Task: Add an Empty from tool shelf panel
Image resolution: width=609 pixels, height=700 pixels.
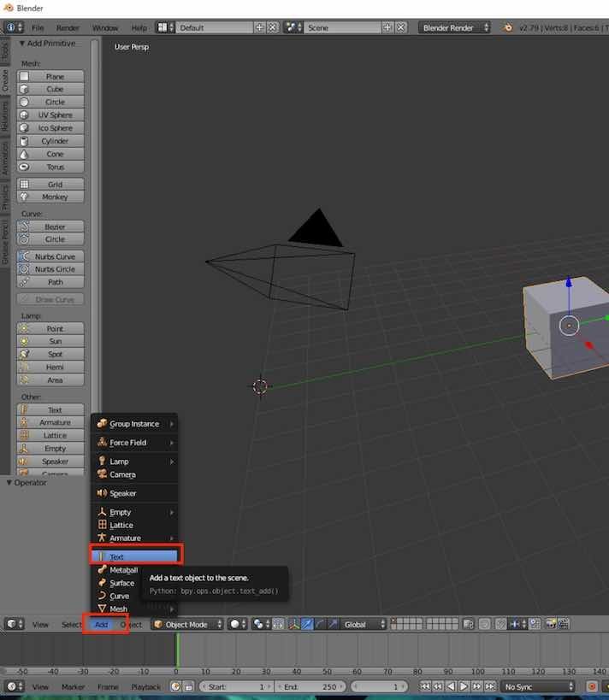Action: coord(50,448)
